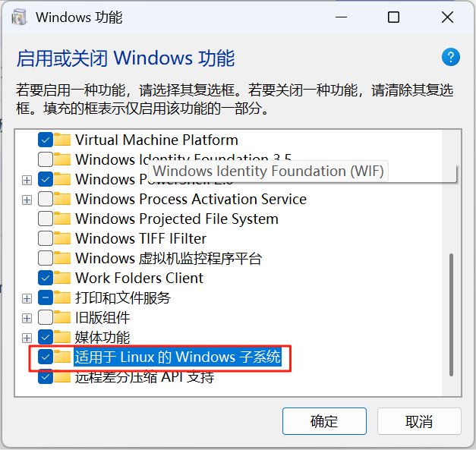Select the Windows TIFF IFilter item

pyautogui.click(x=141, y=238)
